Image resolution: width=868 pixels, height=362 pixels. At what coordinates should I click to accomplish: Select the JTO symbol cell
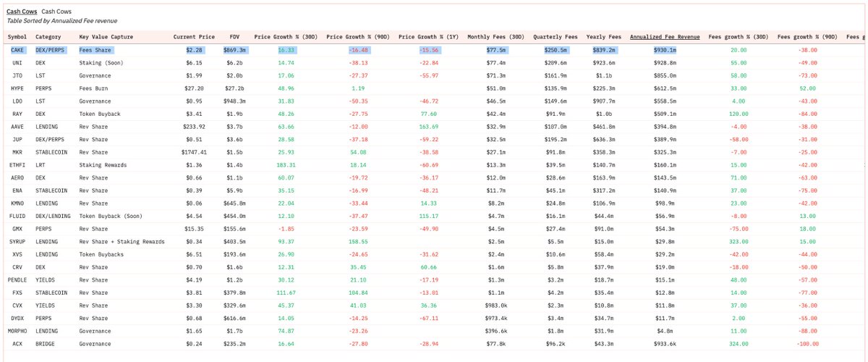coord(18,75)
